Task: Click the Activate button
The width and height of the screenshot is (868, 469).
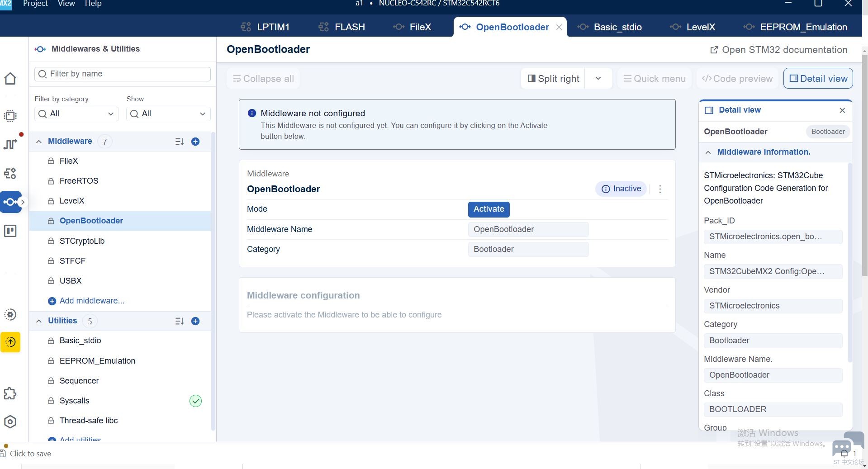Action: (489, 209)
